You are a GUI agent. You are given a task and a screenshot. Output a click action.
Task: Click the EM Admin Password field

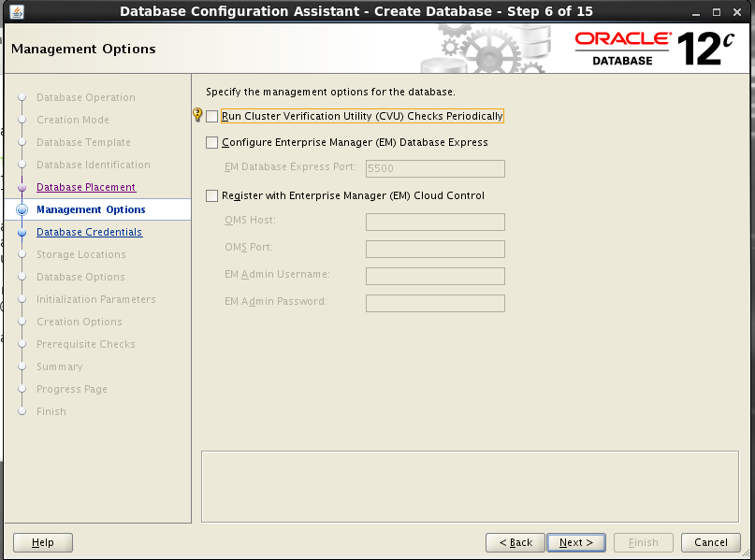click(x=435, y=303)
